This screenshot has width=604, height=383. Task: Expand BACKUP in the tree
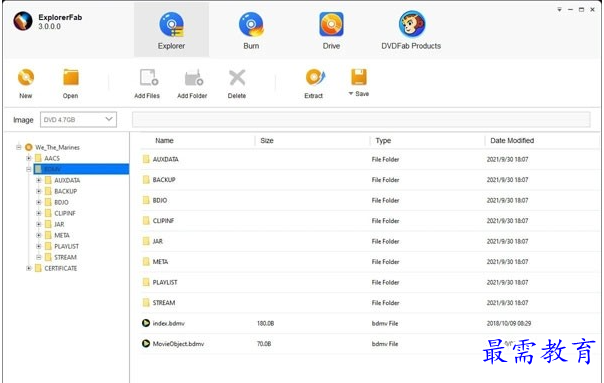click(39, 191)
